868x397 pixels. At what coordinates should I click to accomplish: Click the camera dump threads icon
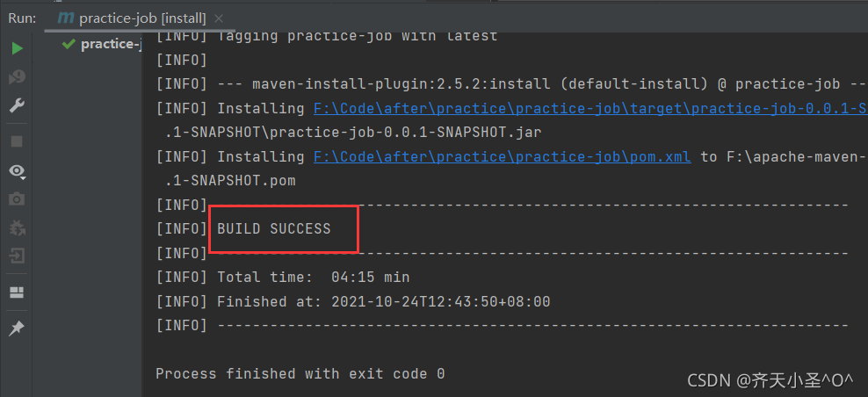coord(17,199)
